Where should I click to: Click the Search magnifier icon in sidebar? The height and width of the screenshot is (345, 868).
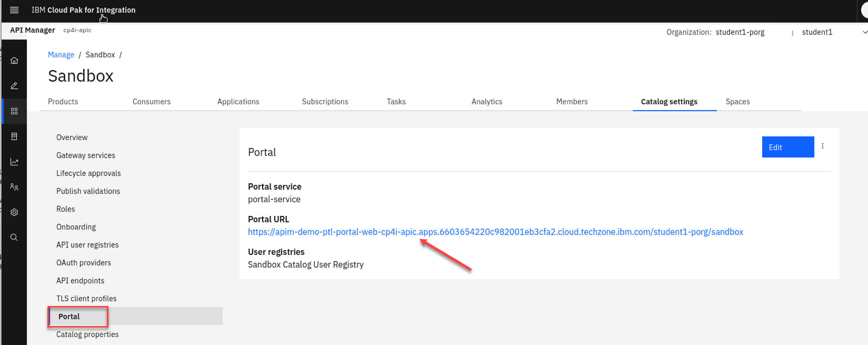pyautogui.click(x=15, y=237)
